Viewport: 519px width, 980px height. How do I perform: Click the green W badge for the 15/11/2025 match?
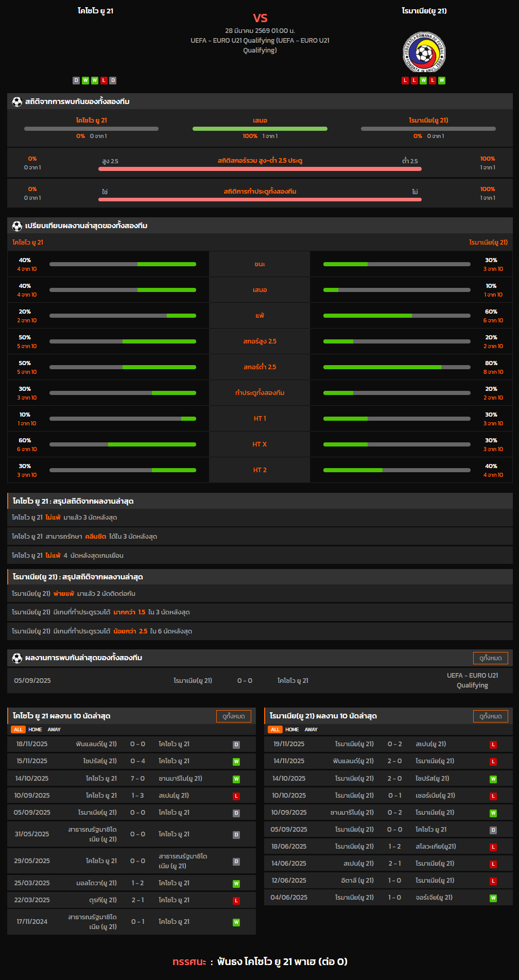pyautogui.click(x=236, y=762)
